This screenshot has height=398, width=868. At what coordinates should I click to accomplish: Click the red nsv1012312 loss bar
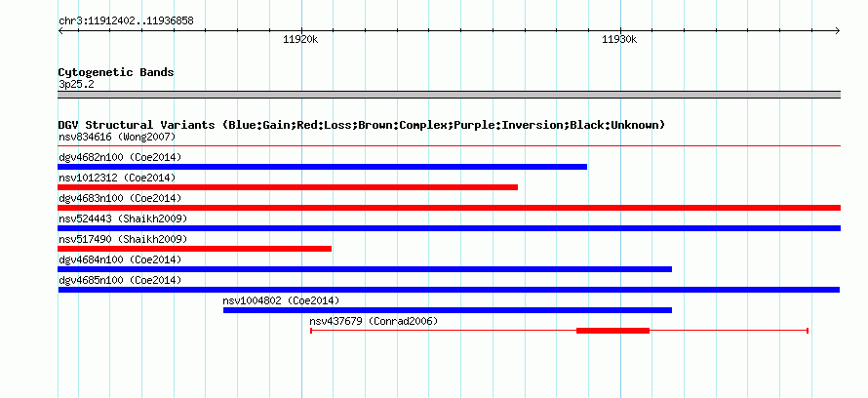pos(288,187)
